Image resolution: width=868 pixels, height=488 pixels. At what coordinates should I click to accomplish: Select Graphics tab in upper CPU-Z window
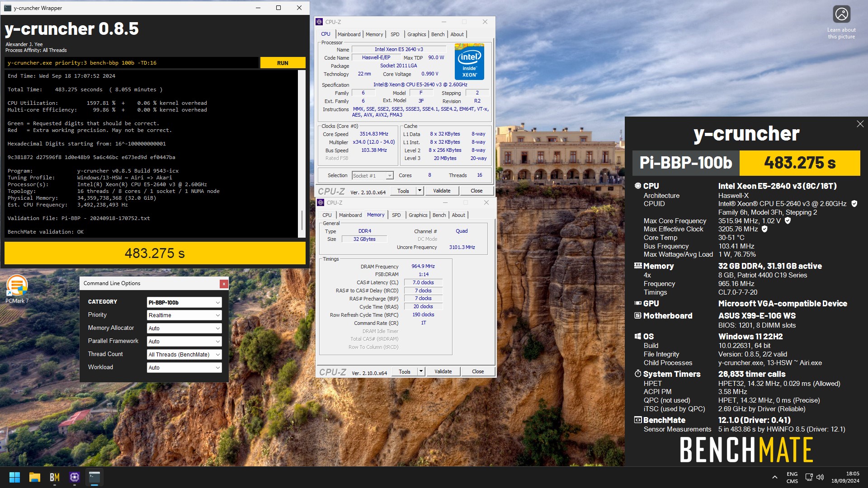click(416, 34)
